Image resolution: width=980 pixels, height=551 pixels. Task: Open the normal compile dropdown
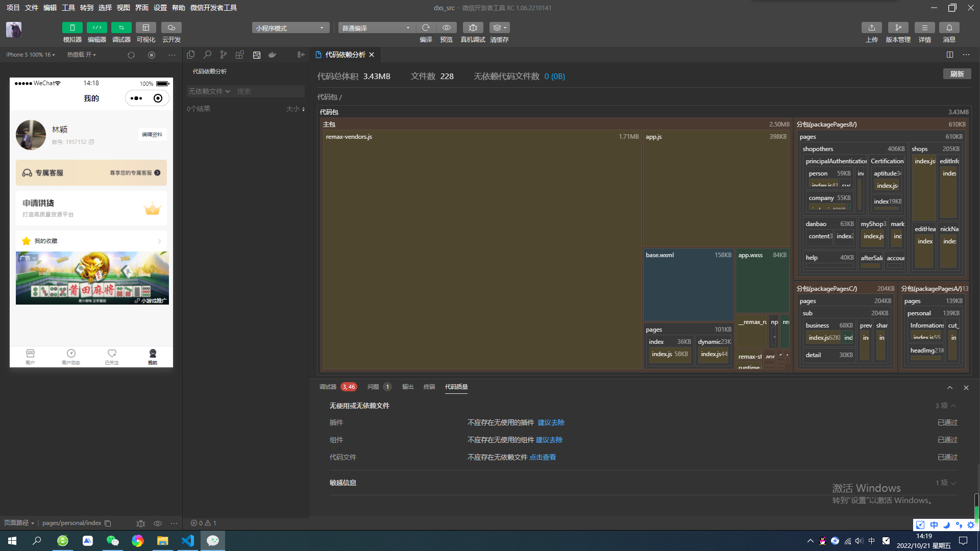coord(376,28)
